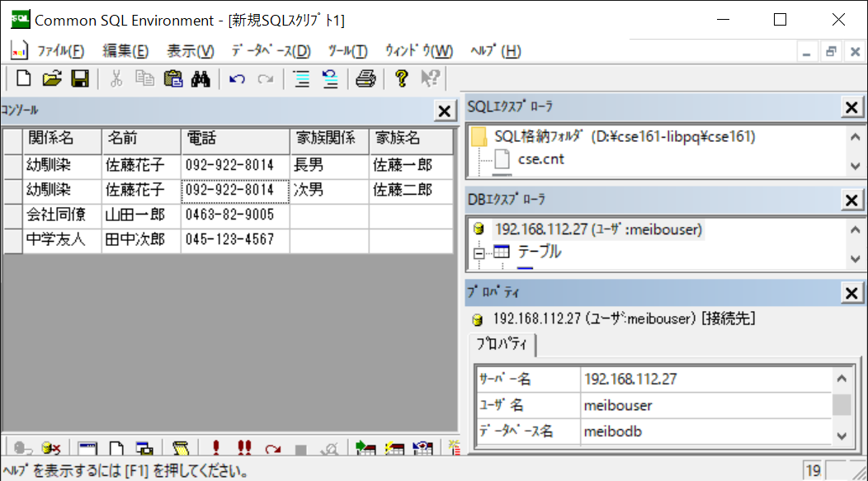Viewport: 868px width, 481px height.
Task: Redo the last action
Action: (266, 78)
